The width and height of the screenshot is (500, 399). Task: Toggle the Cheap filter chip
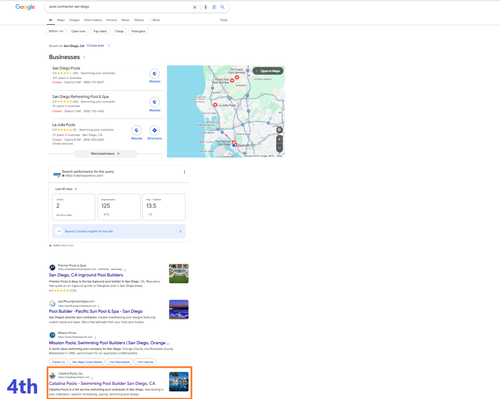tap(119, 31)
